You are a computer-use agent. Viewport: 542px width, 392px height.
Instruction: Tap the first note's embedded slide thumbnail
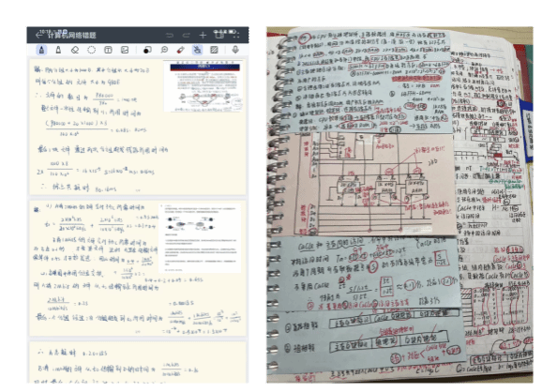click(x=203, y=86)
